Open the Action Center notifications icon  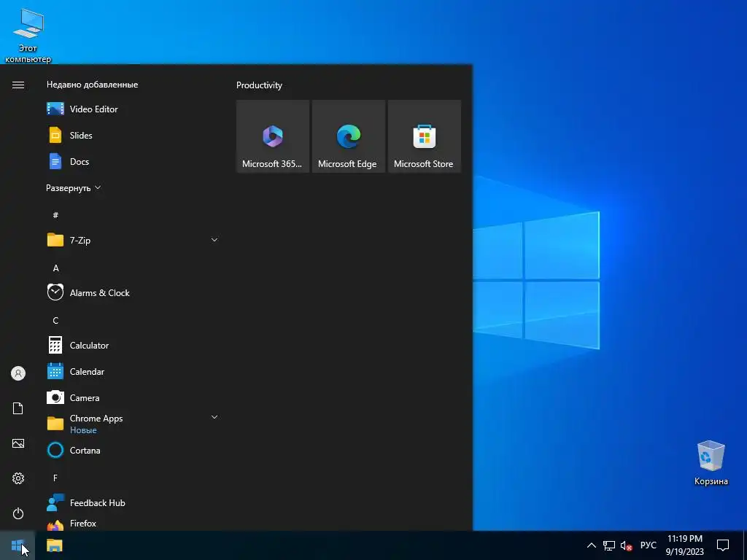[723, 545]
